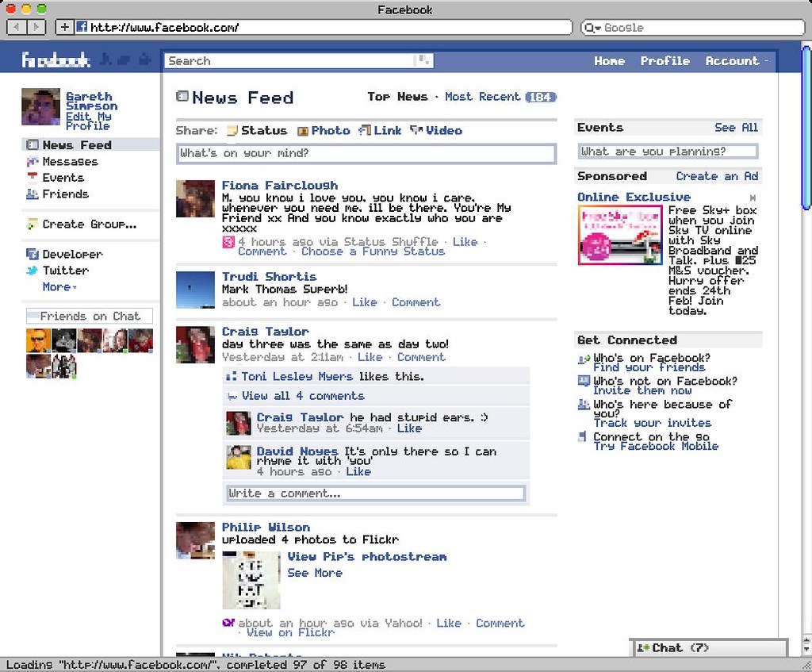Click the browser forward arrow button

pos(36,27)
